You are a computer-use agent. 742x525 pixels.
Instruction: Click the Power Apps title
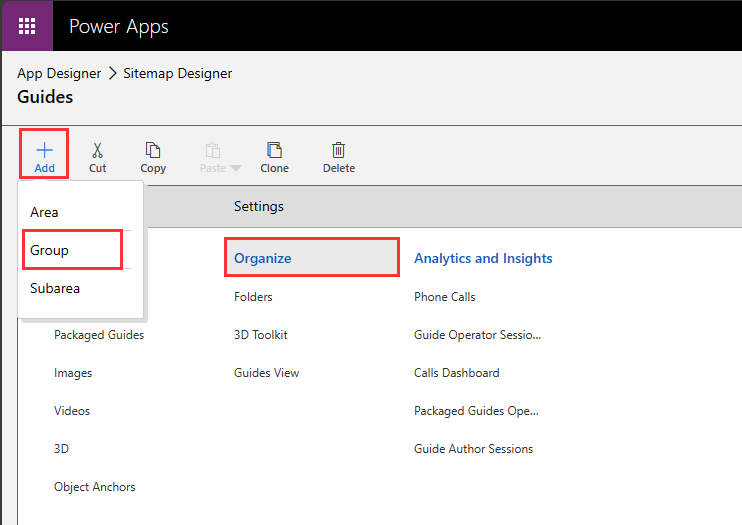119,27
